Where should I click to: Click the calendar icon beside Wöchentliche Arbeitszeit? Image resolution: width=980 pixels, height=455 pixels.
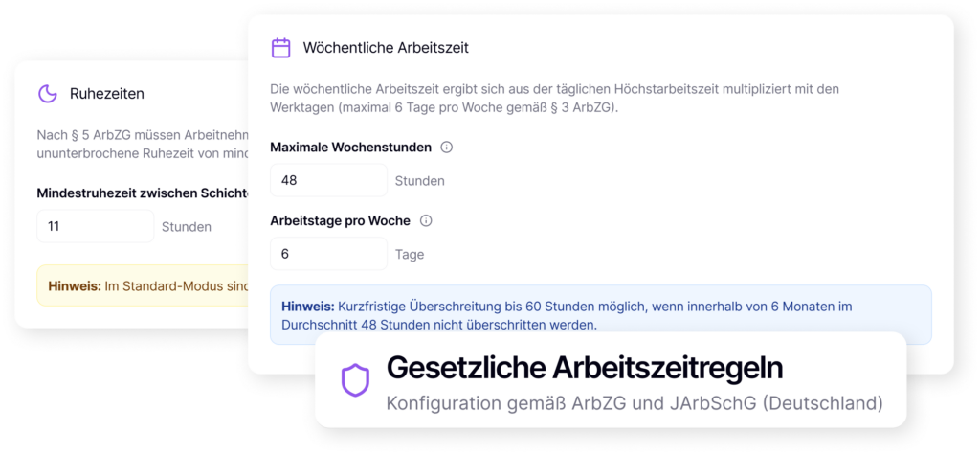[x=281, y=48]
